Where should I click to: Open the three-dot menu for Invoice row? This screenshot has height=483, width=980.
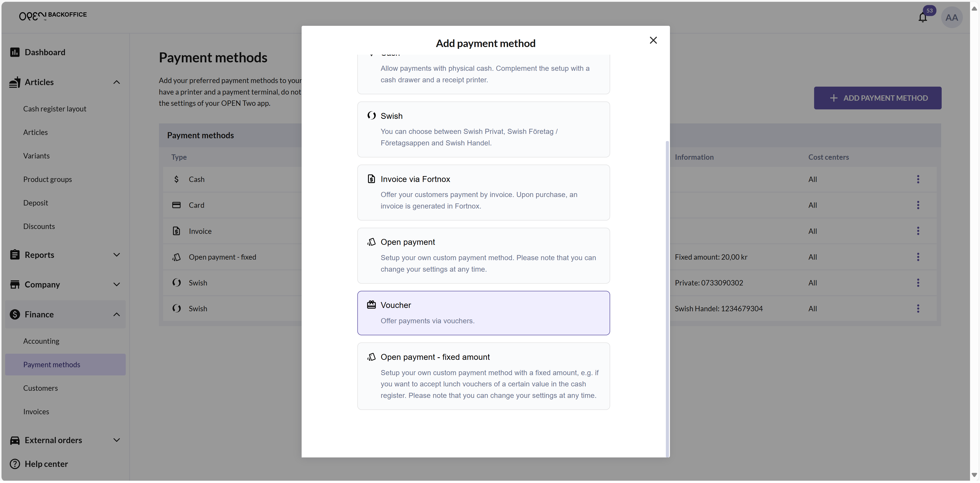[918, 231]
